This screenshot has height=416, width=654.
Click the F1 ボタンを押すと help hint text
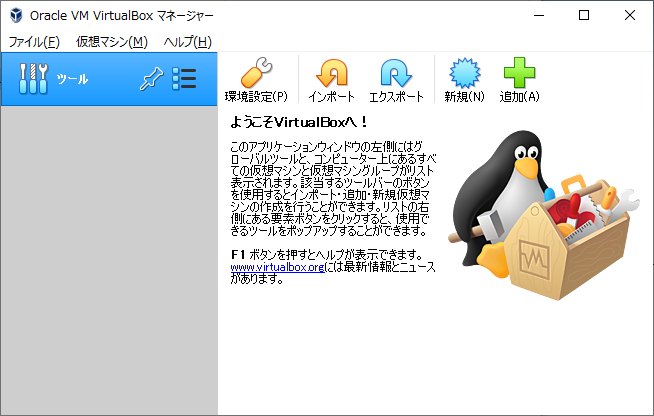tap(327, 254)
